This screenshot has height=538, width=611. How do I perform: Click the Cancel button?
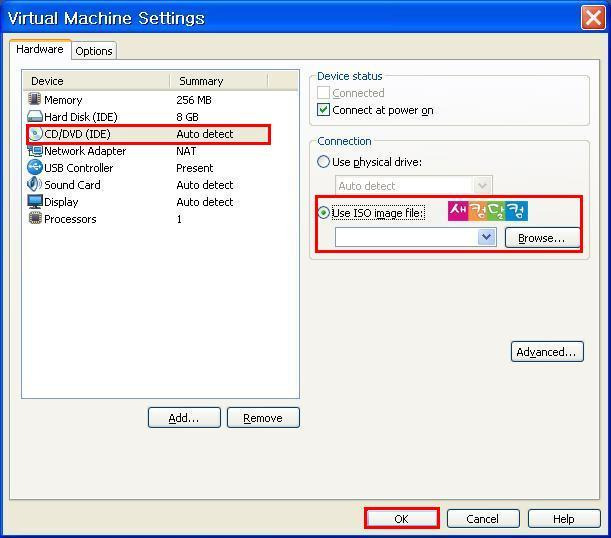pyautogui.click(x=483, y=519)
